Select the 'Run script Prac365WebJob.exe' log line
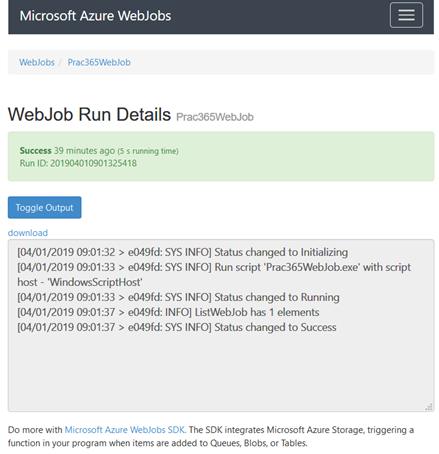Image resolution: width=439 pixels, height=454 pixels. click(214, 275)
